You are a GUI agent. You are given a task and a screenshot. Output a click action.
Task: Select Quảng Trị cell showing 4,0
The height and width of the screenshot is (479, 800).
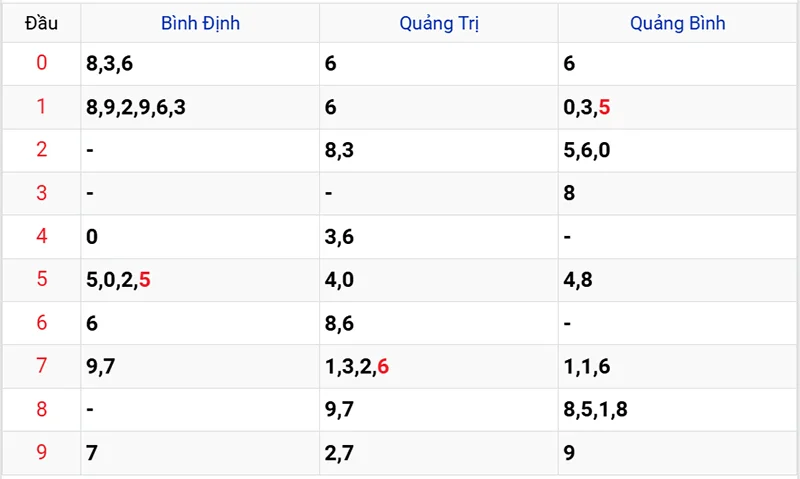coord(339,280)
